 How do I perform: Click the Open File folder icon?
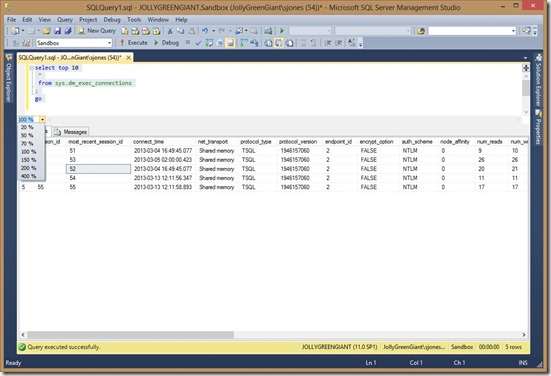(x=47, y=31)
